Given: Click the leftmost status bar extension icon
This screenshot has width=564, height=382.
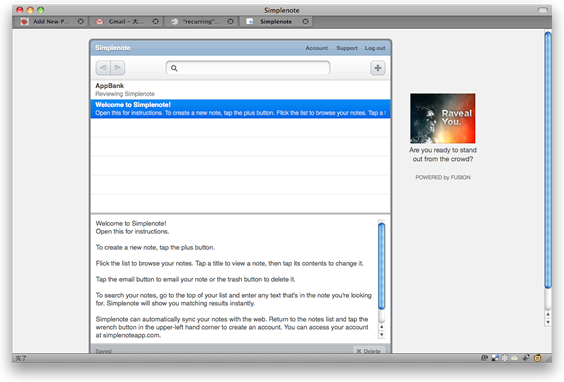Looking at the screenshot, I should (x=484, y=358).
